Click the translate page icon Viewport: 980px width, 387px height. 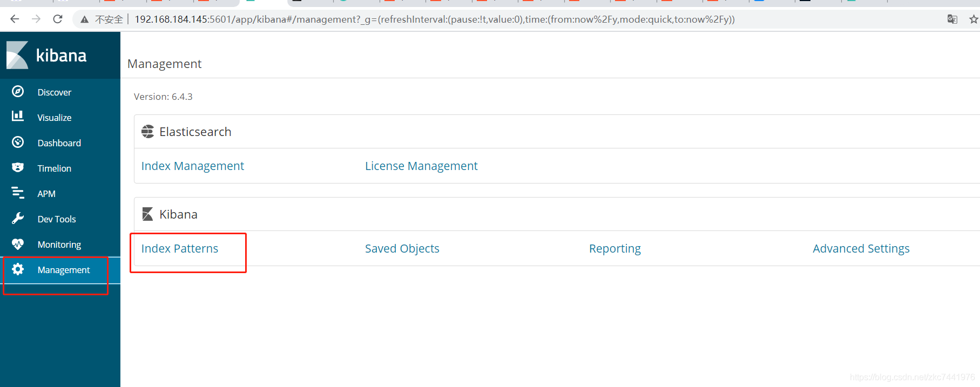[x=952, y=19]
